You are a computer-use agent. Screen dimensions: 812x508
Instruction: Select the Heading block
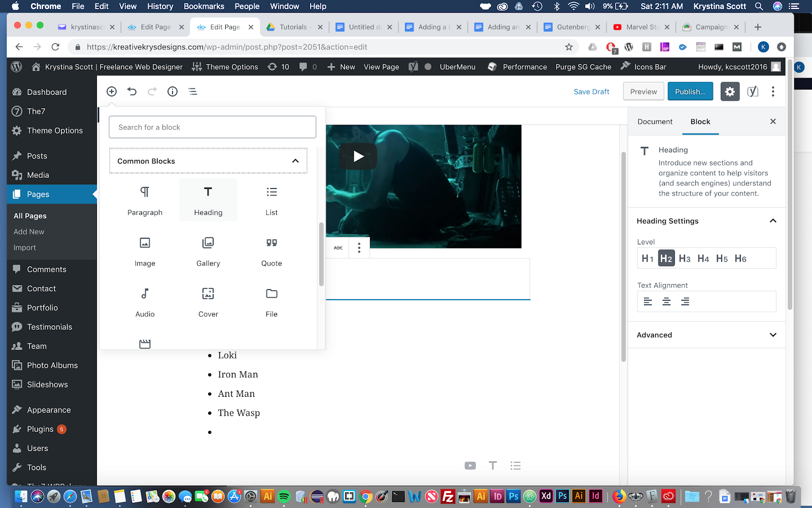(208, 200)
